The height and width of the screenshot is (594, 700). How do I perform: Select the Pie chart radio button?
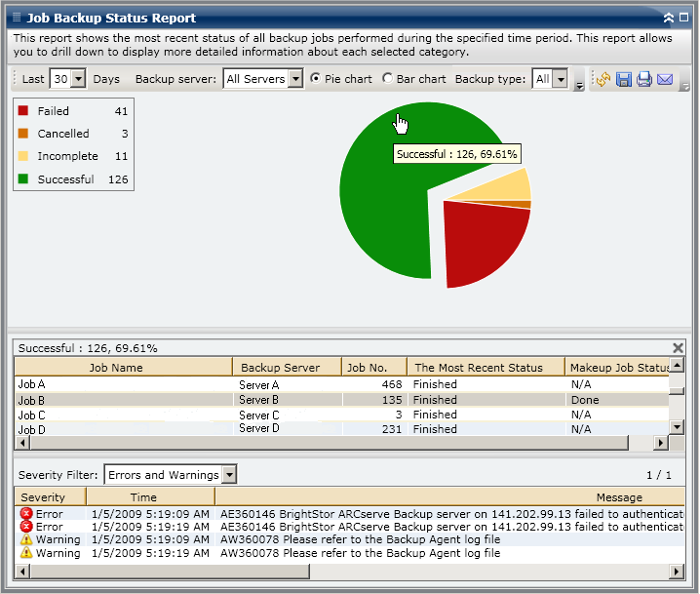pos(316,79)
